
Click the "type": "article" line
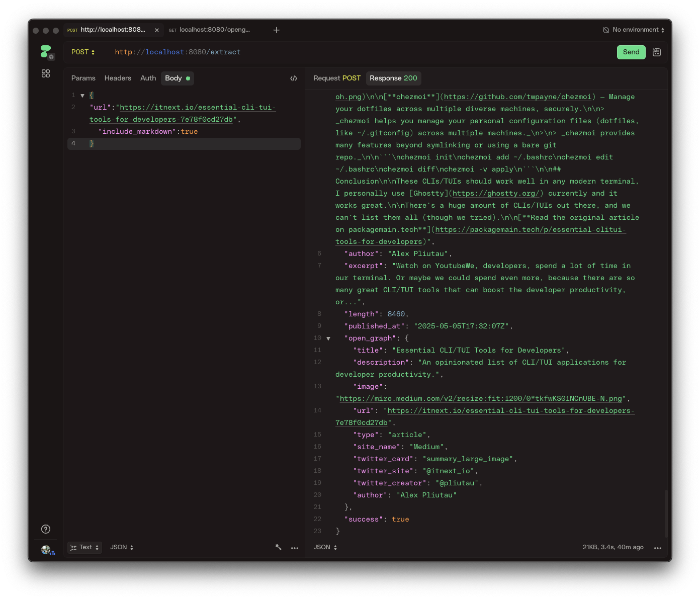point(392,435)
